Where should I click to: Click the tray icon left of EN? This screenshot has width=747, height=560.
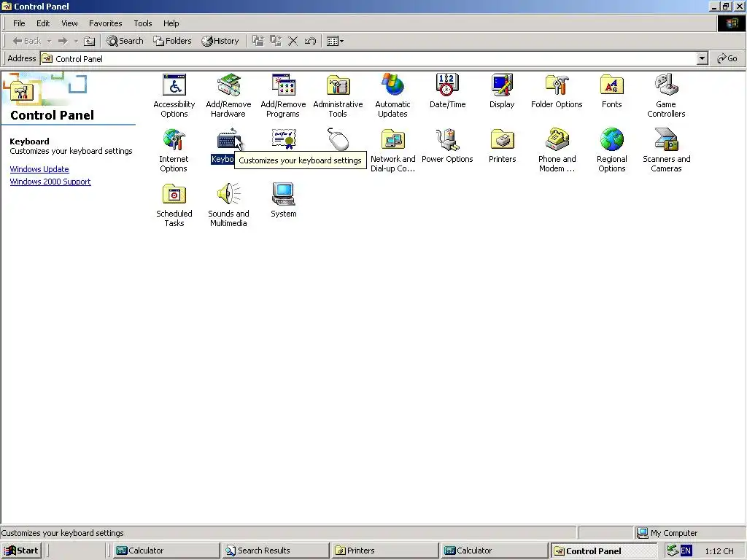pos(672,551)
